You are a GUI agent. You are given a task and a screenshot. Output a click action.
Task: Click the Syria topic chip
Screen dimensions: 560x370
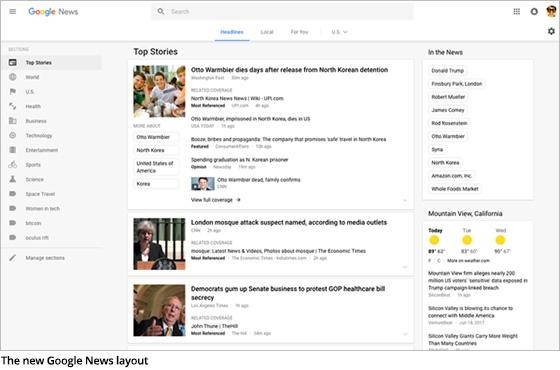[x=437, y=149]
